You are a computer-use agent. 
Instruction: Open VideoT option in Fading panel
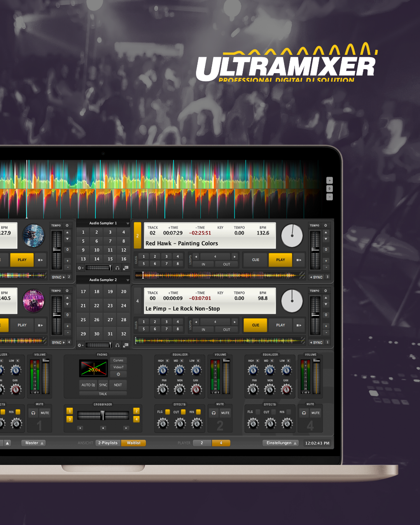tap(118, 367)
